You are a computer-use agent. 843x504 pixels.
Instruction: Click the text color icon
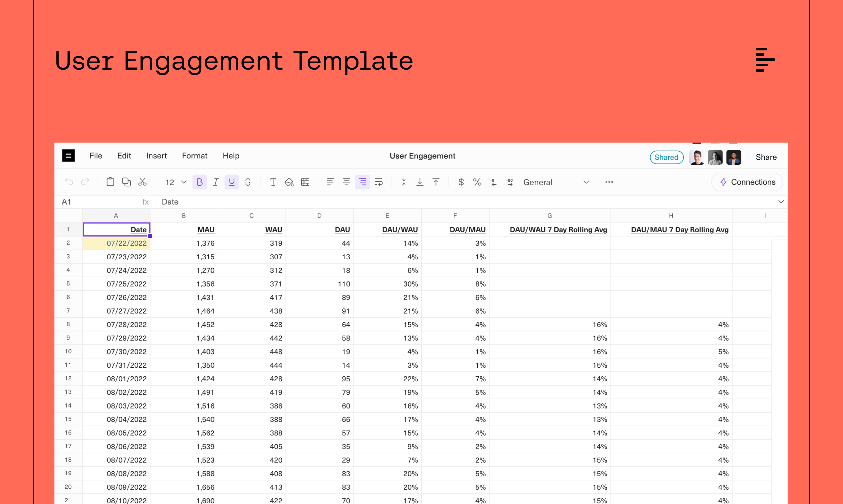click(x=272, y=182)
